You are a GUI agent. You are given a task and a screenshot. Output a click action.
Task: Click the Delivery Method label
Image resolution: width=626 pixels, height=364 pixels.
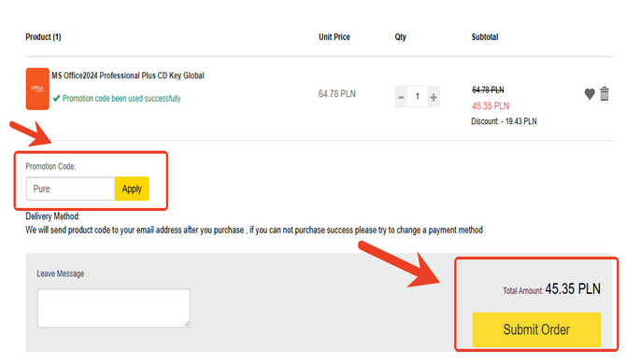coord(52,217)
